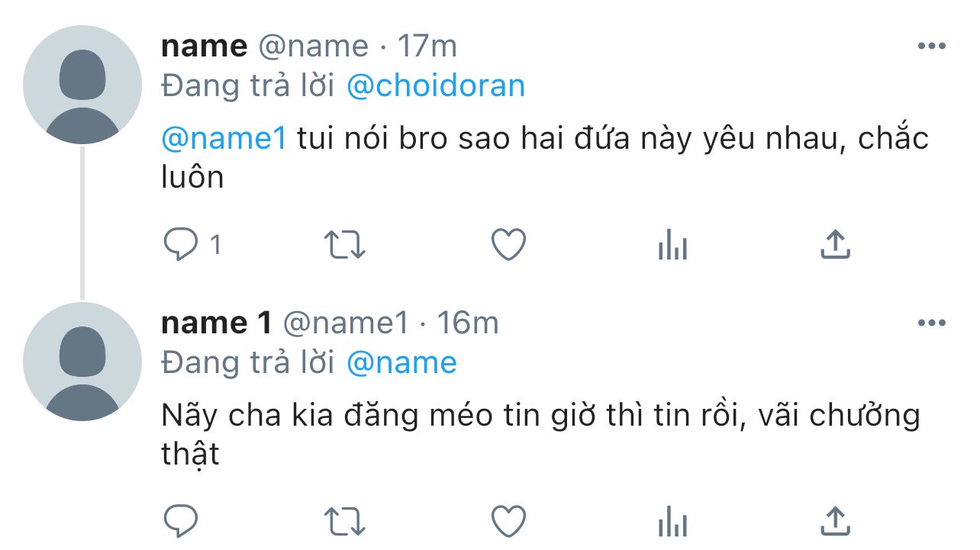
Task: Open name 1's profile avatar
Action: pos(82,362)
